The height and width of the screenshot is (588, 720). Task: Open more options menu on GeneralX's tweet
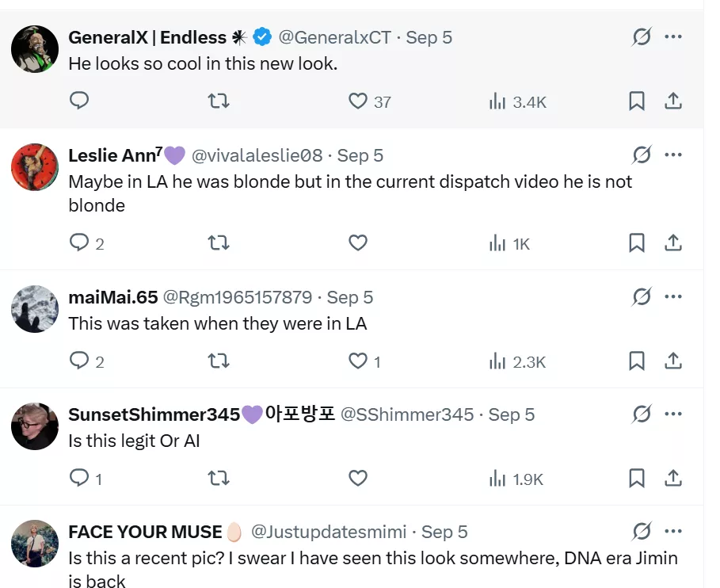tap(673, 37)
